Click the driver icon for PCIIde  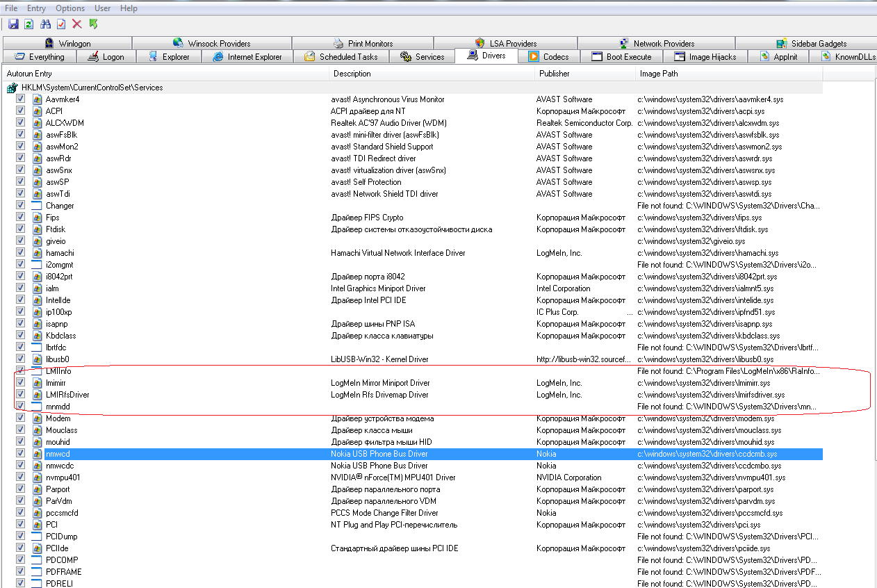[38, 548]
